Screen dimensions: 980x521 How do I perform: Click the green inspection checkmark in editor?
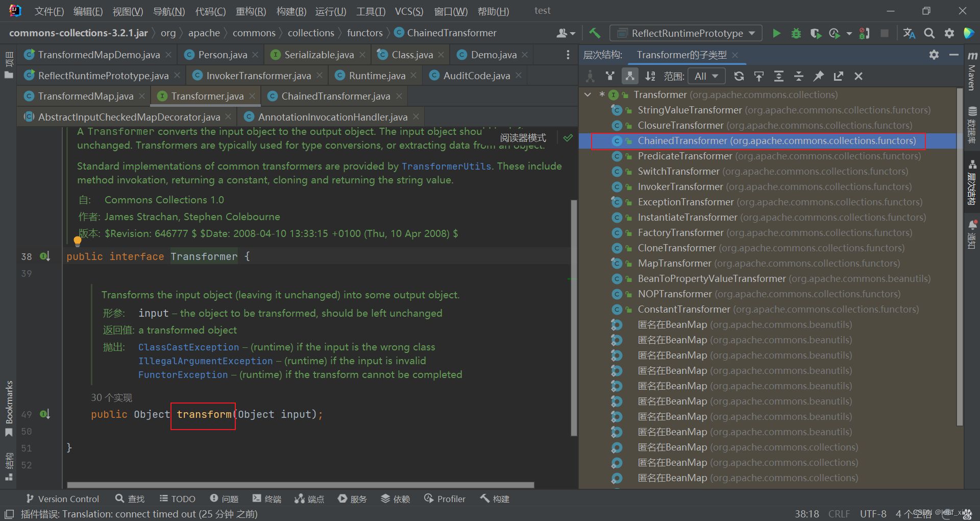568,138
